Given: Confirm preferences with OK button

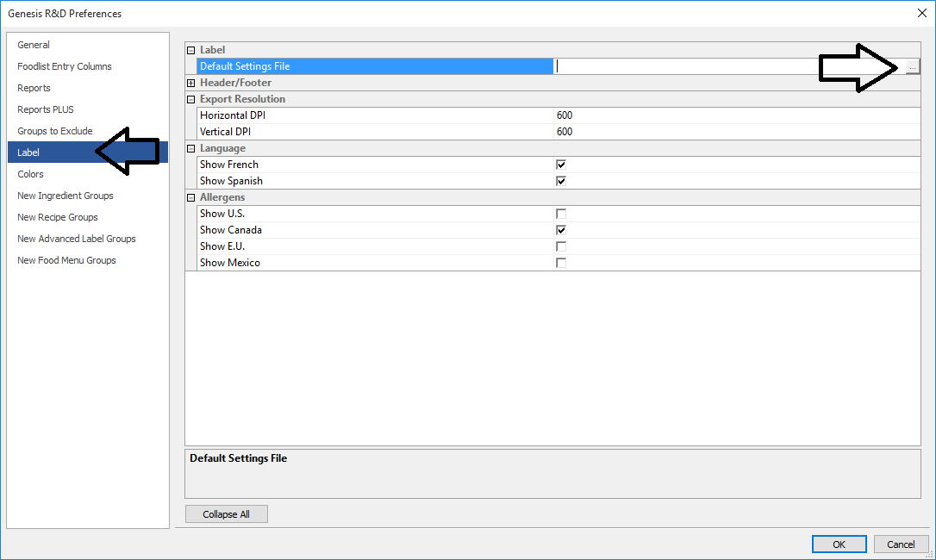Looking at the screenshot, I should pyautogui.click(x=839, y=544).
